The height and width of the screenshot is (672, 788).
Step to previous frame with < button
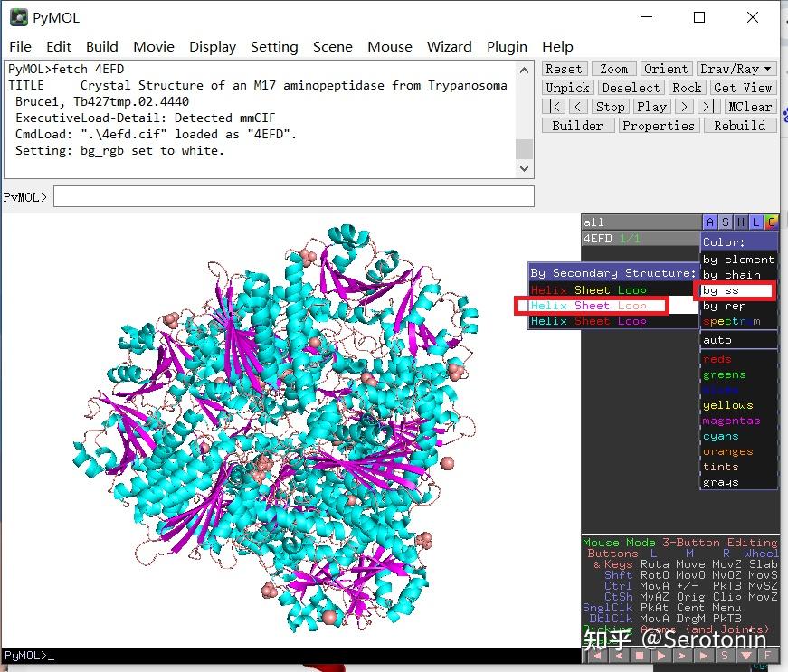tap(578, 107)
